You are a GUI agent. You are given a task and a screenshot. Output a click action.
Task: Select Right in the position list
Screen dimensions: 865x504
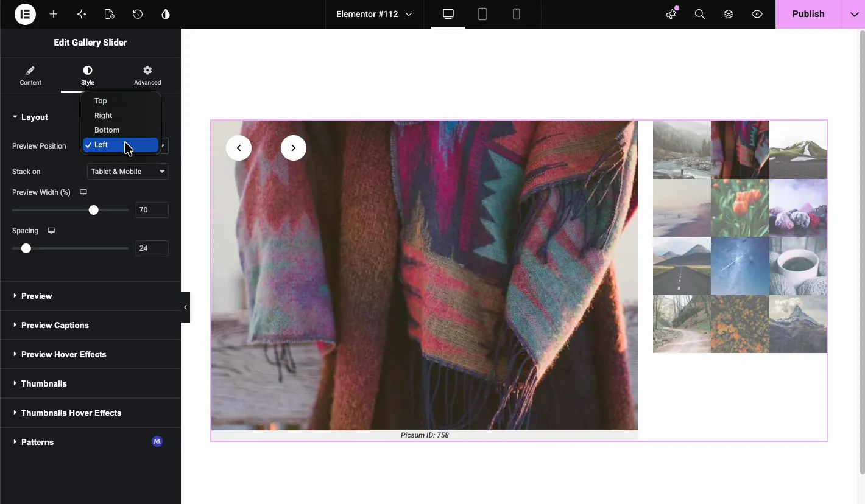pyautogui.click(x=121, y=116)
